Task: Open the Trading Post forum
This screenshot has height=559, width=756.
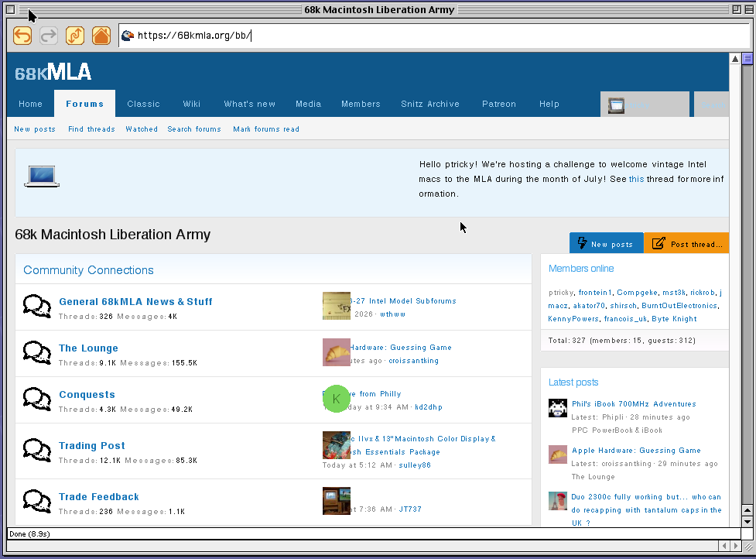Action: [91, 446]
